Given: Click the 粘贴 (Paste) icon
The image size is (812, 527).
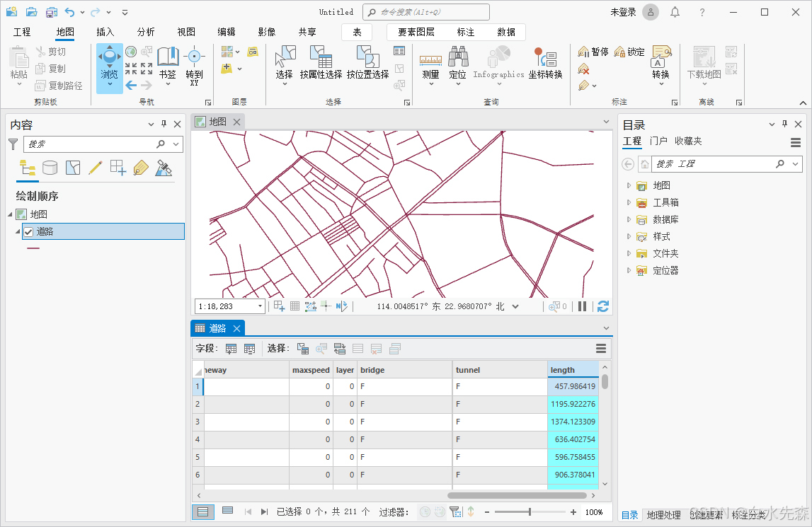Looking at the screenshot, I should point(18,57).
